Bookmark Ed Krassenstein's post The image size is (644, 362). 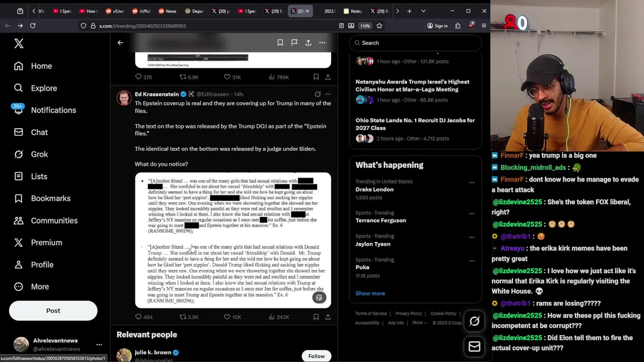[316, 317]
